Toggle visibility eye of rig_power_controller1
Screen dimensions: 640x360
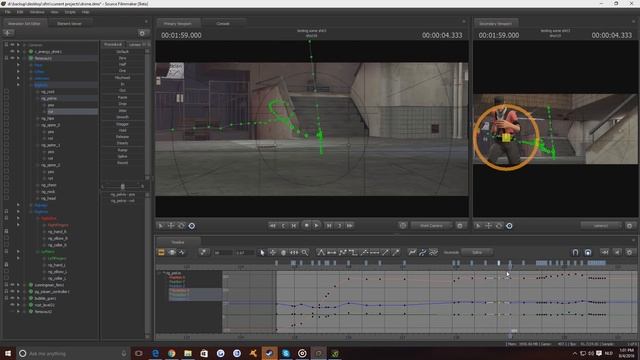(12, 291)
